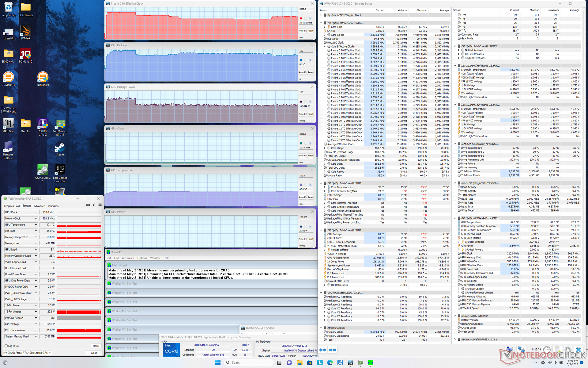This screenshot has height=368, width=588.
Task: Open GPU-Z hamburger menu
Action: [100, 205]
